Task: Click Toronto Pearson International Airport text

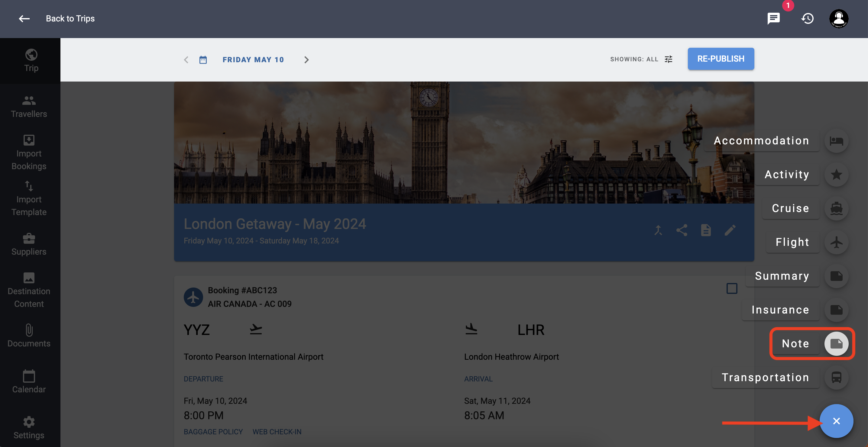Action: (x=253, y=357)
